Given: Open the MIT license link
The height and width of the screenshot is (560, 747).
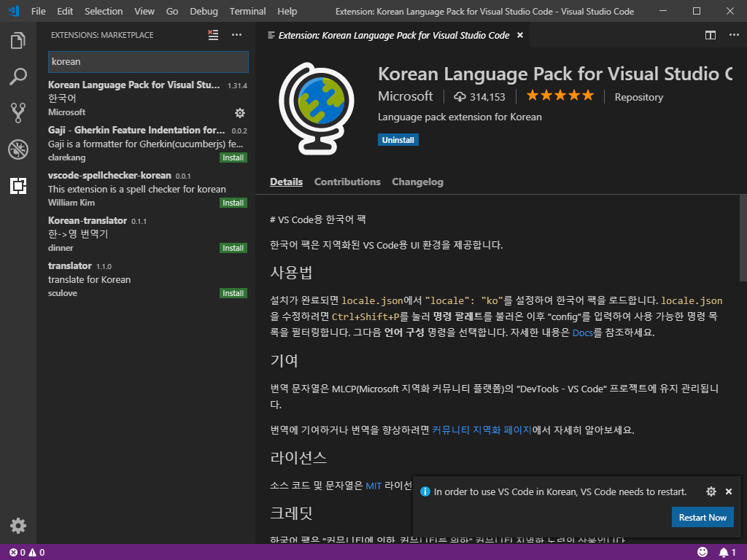Looking at the screenshot, I should (x=373, y=486).
